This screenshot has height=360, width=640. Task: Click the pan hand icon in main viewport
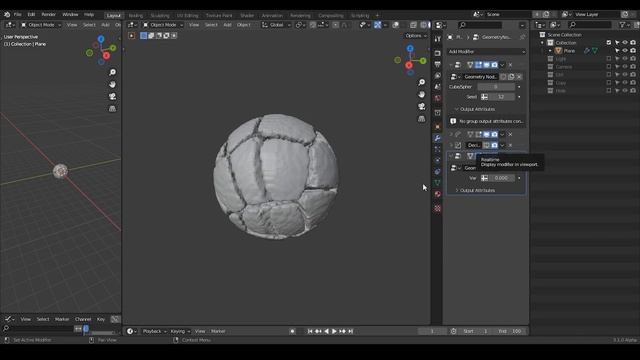click(x=422, y=94)
